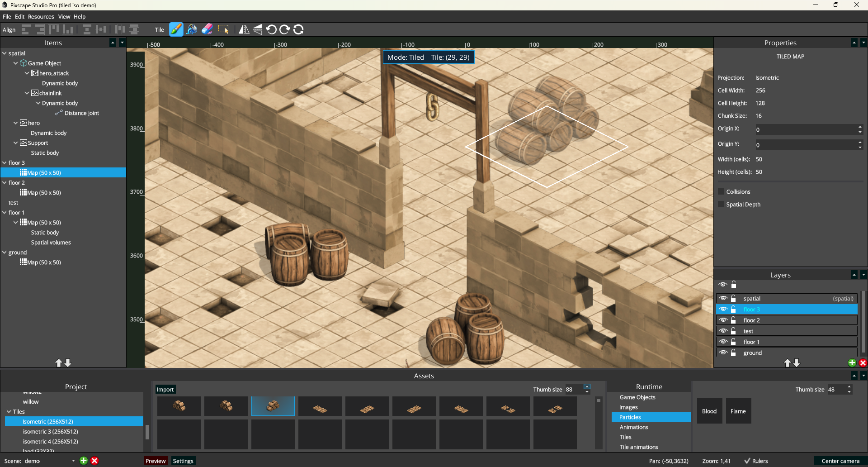This screenshot has height=467, width=868.
Task: Hide the spatial layer
Action: [723, 298]
